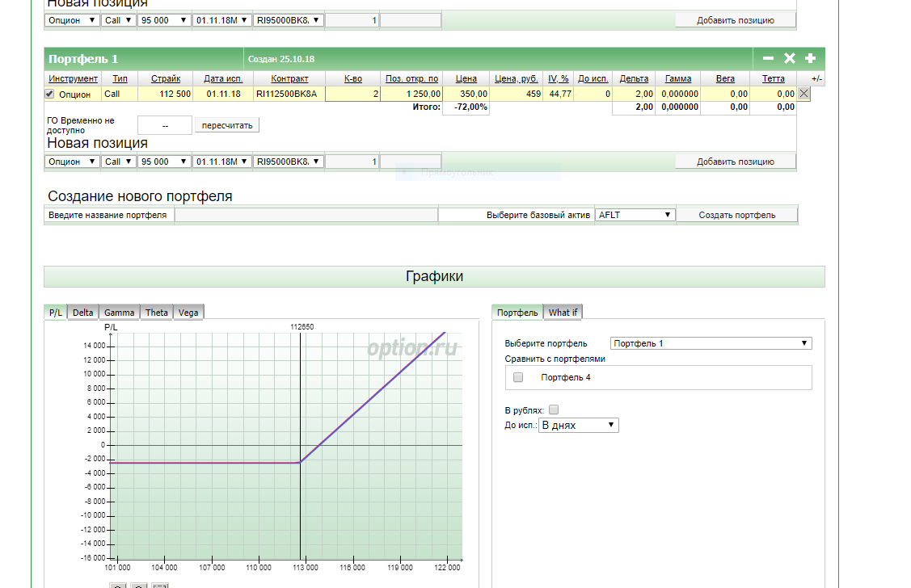
Task: Select the Vega chart tab
Action: [188, 313]
